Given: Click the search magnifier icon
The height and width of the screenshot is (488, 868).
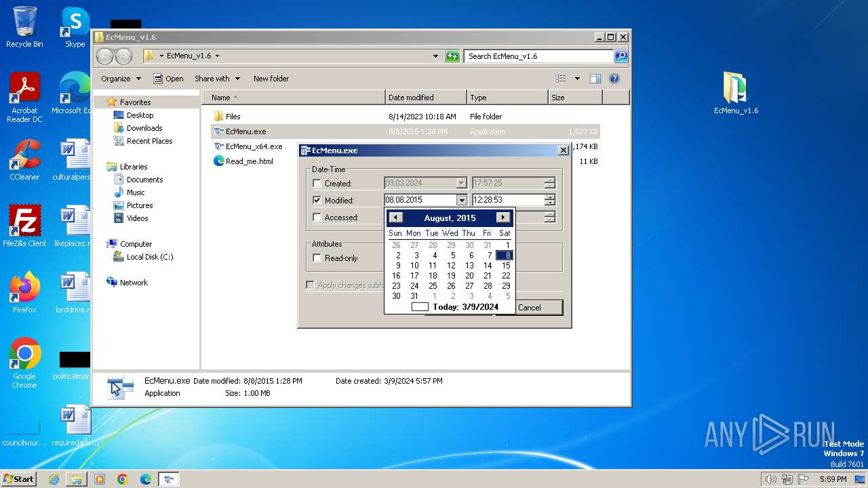Looking at the screenshot, I should tap(620, 56).
